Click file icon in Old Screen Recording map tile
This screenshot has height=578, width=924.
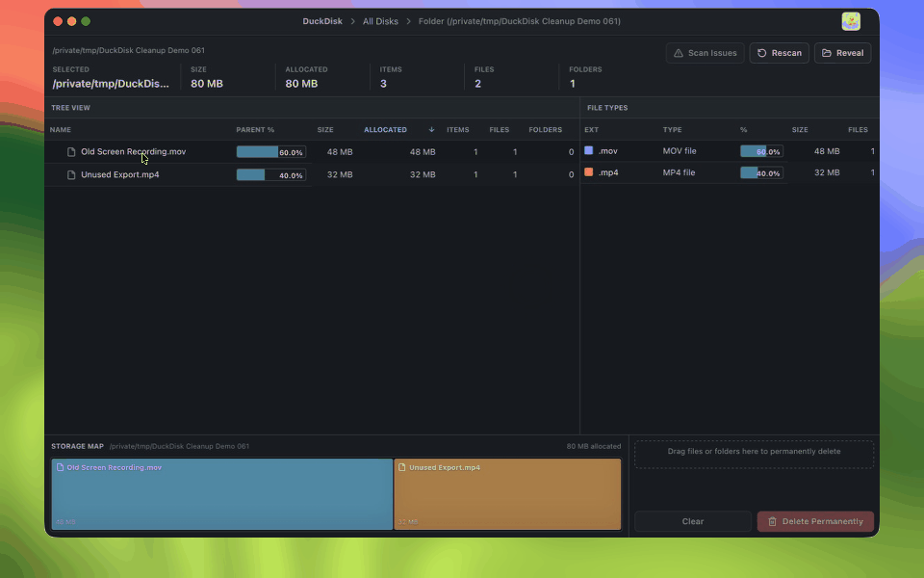pos(60,467)
